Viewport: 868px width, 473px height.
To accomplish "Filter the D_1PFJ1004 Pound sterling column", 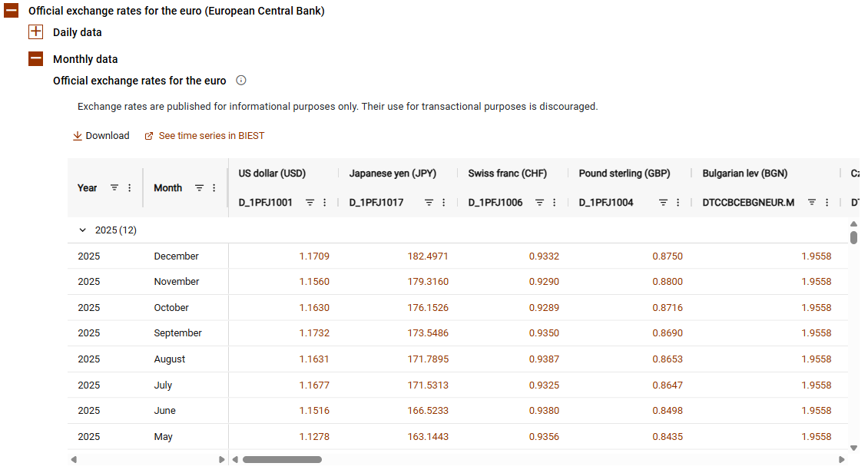I will (663, 203).
